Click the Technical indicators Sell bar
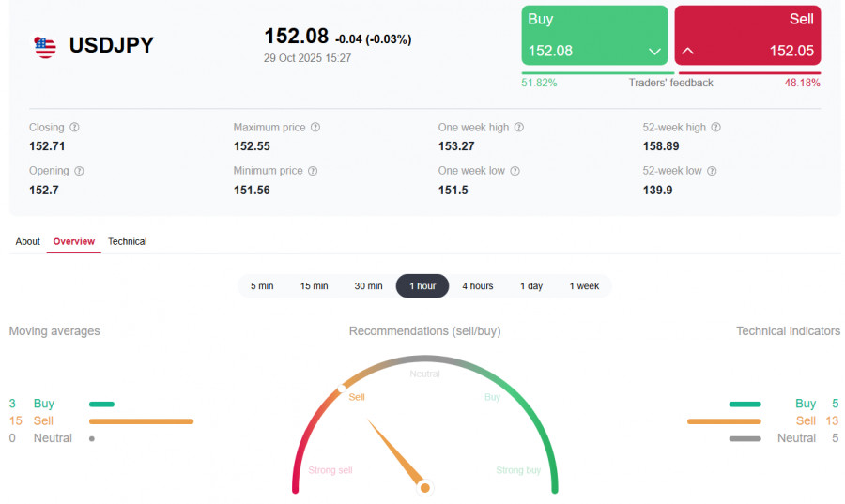Image resolution: width=845 pixels, height=504 pixels. point(724,421)
